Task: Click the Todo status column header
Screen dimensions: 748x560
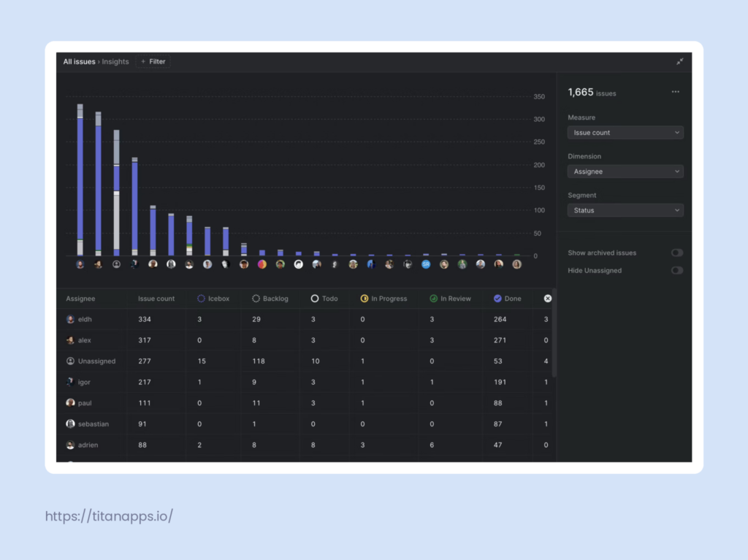Action: click(x=324, y=299)
